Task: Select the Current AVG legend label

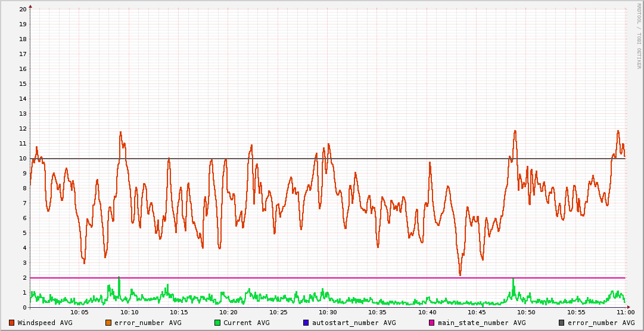Action: tap(246, 323)
